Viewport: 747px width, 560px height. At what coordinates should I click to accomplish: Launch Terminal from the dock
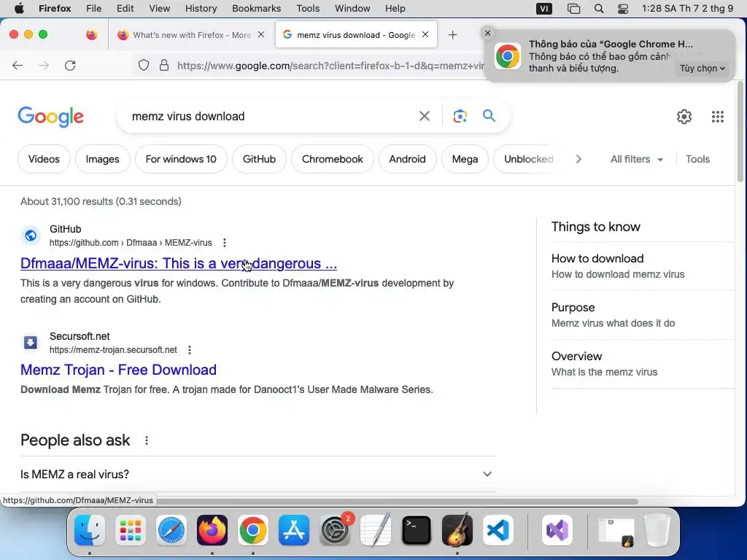[417, 530]
